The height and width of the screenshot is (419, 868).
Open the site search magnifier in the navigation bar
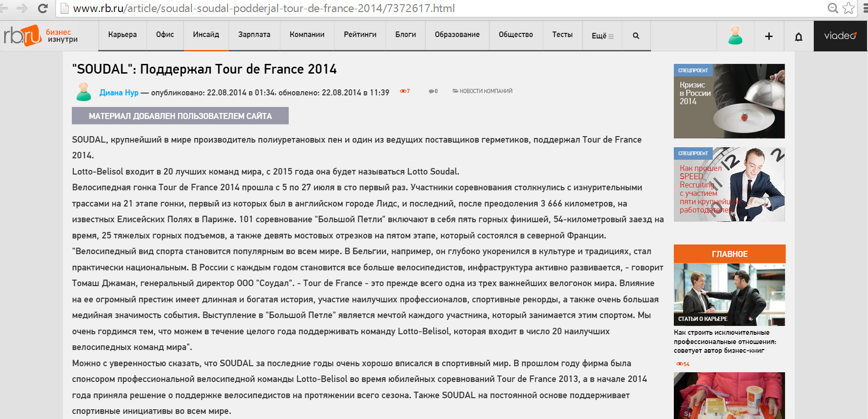click(x=636, y=36)
